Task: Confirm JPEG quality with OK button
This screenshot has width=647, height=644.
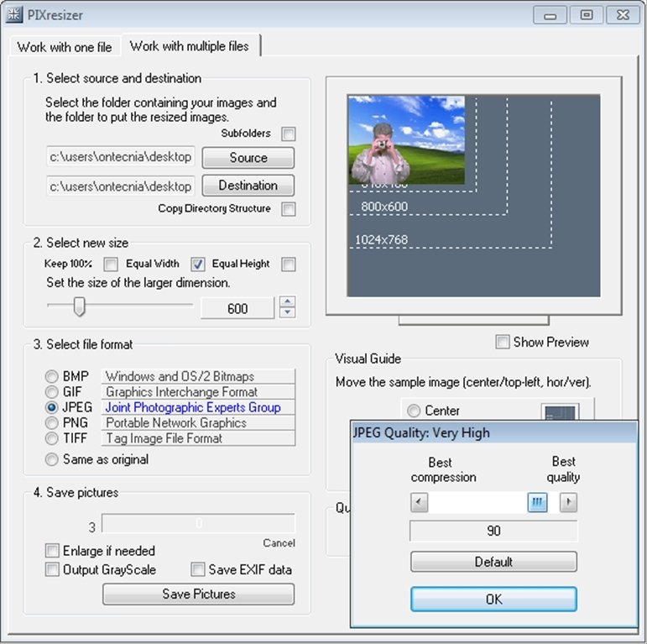Action: tap(493, 599)
